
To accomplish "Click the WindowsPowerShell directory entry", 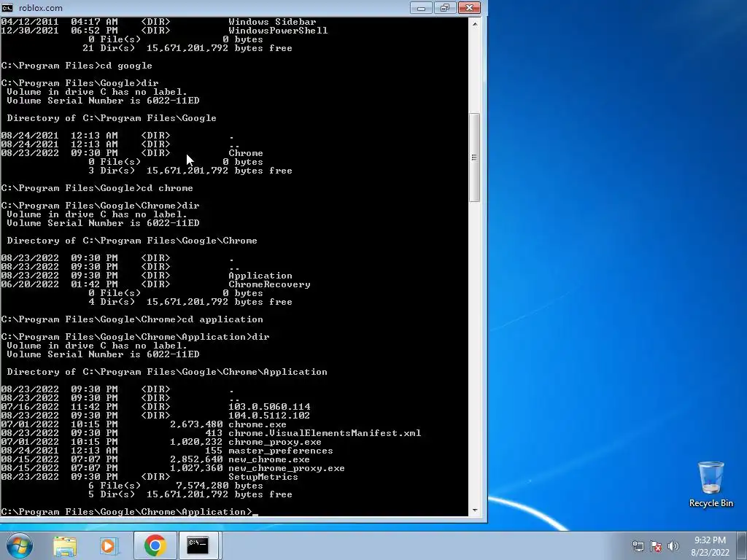I will [278, 31].
